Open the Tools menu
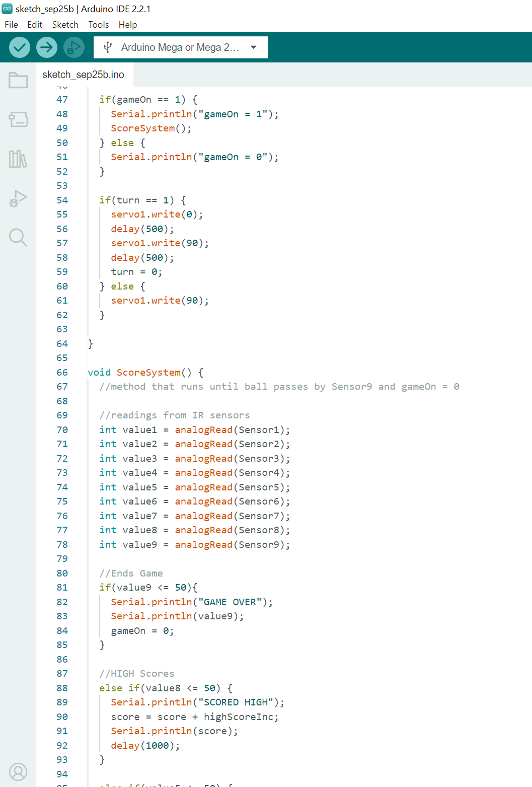The height and width of the screenshot is (787, 532). [98, 24]
